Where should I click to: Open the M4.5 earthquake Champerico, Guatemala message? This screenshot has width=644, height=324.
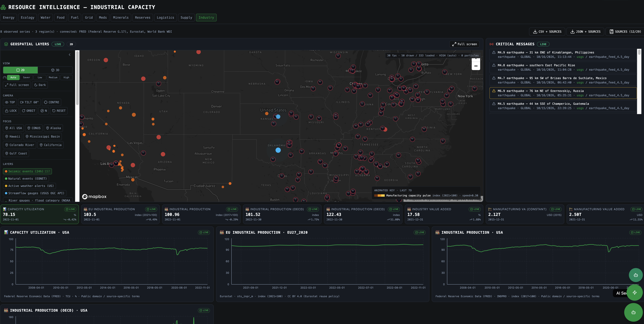coord(563,106)
